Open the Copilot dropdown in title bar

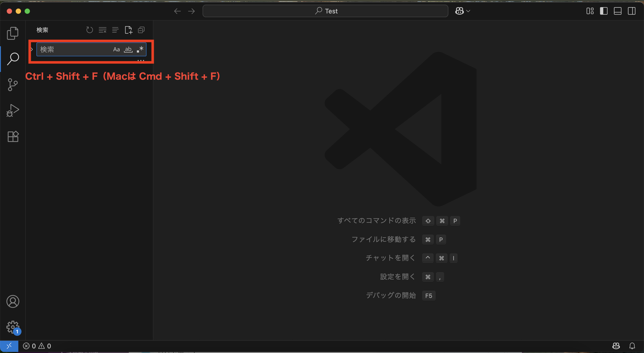[468, 11]
